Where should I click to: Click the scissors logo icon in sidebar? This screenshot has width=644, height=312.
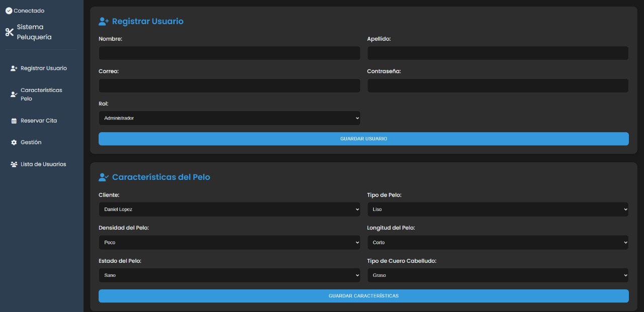point(10,32)
